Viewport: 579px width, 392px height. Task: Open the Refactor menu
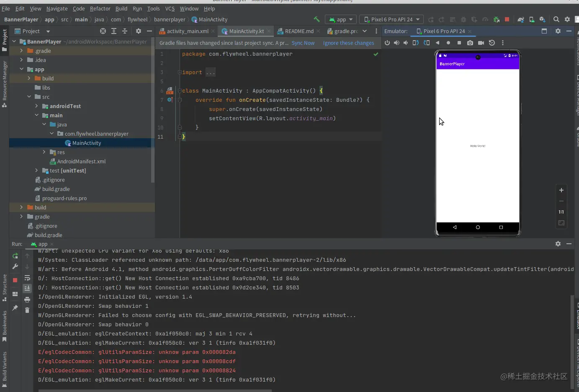[100, 8]
